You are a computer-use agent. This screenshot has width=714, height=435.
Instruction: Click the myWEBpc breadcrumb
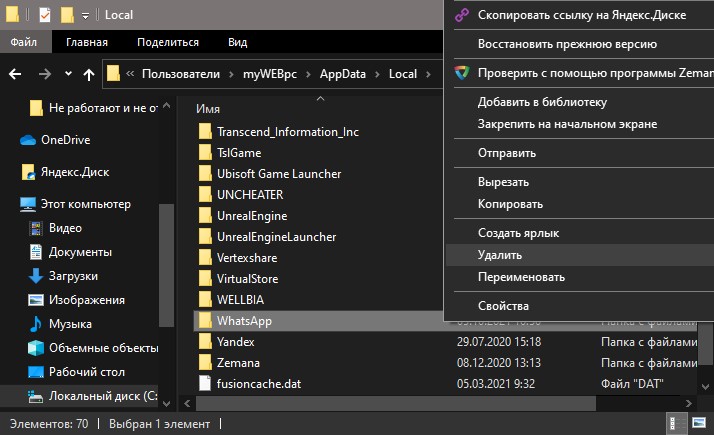270,74
